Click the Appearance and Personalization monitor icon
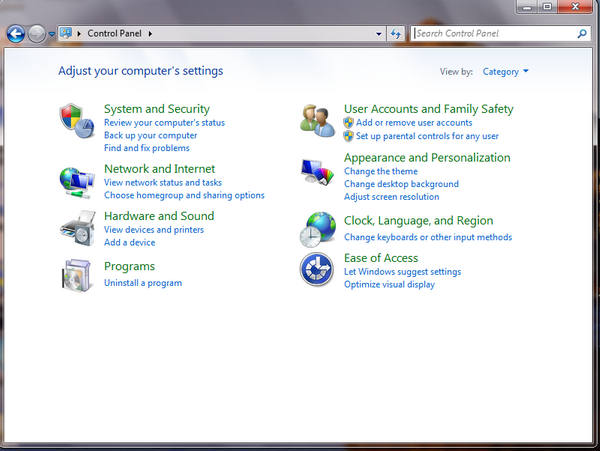 click(x=318, y=172)
